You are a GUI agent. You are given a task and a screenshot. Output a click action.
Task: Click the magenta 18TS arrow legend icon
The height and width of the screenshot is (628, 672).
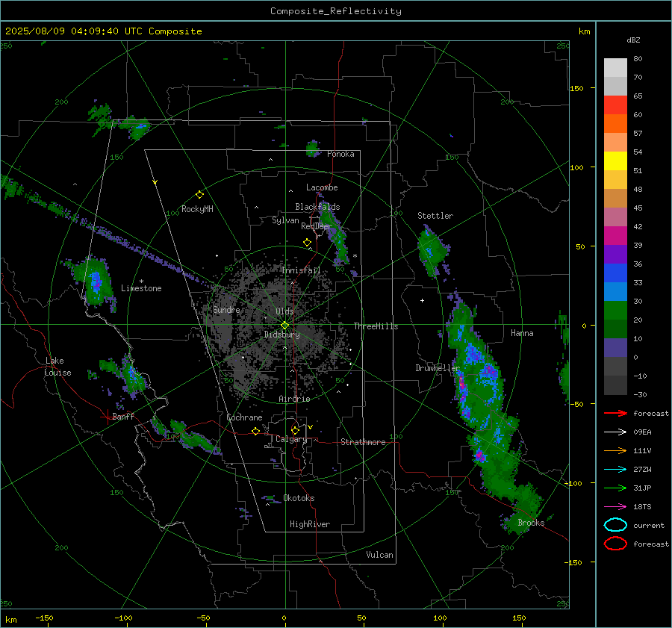pos(615,507)
